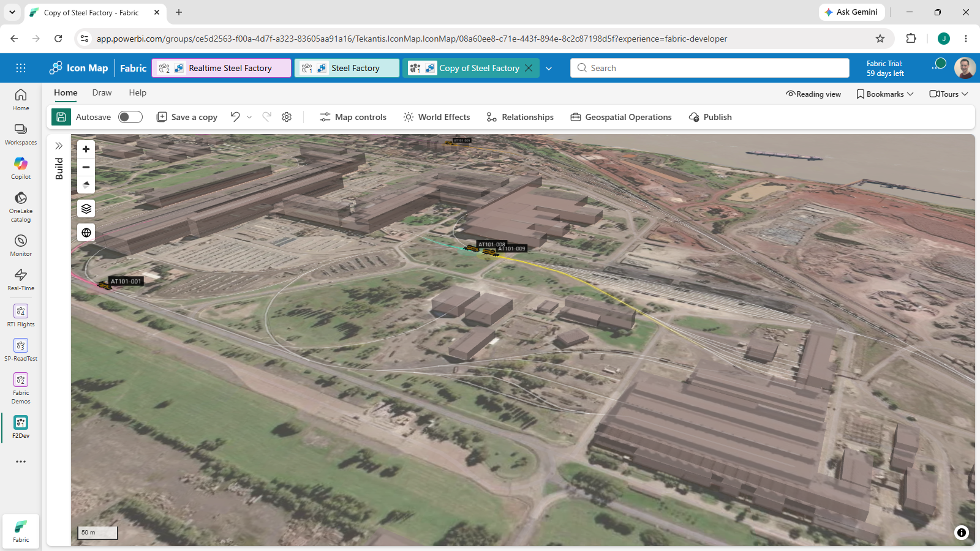Select the AT101-008 vehicle marker label
Viewport: 980px width, 551px height.
[x=492, y=244]
